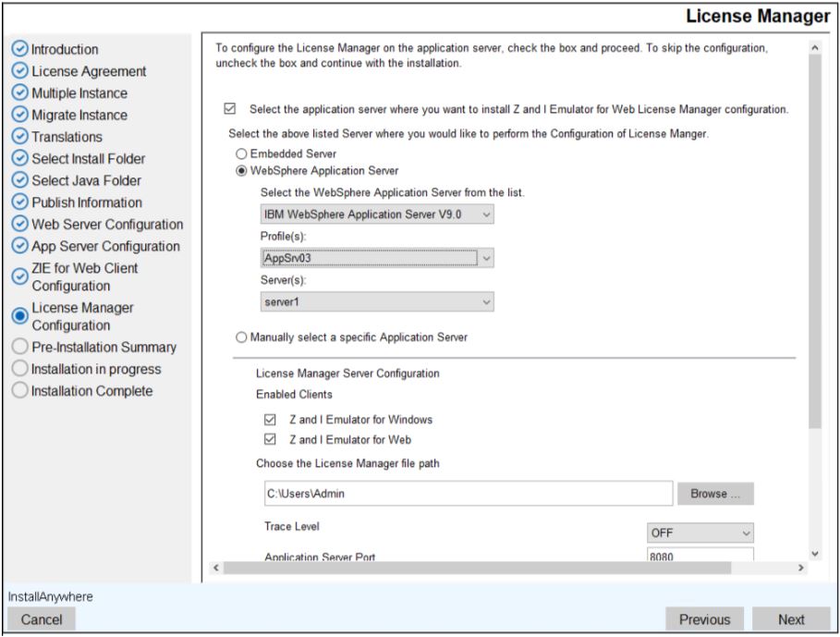Open the IBM WebSphere Application Server V9.0 dropdown
840x637 pixels.
pyautogui.click(x=377, y=214)
